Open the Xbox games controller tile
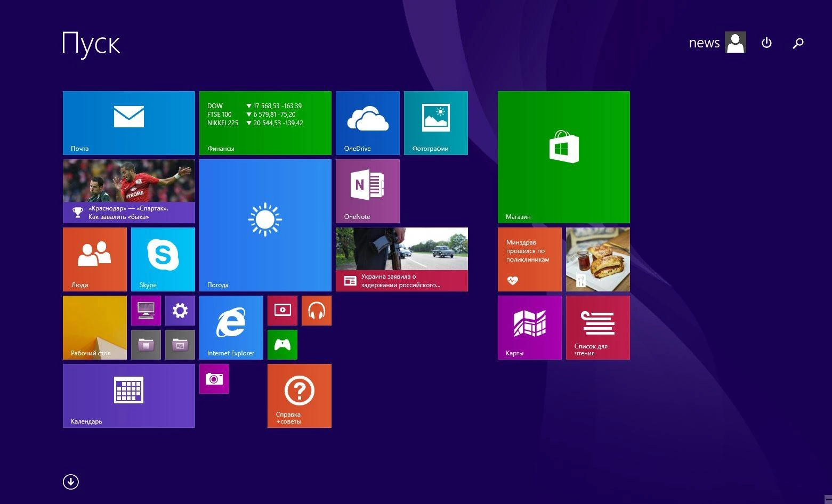Image resolution: width=832 pixels, height=504 pixels. 282,345
